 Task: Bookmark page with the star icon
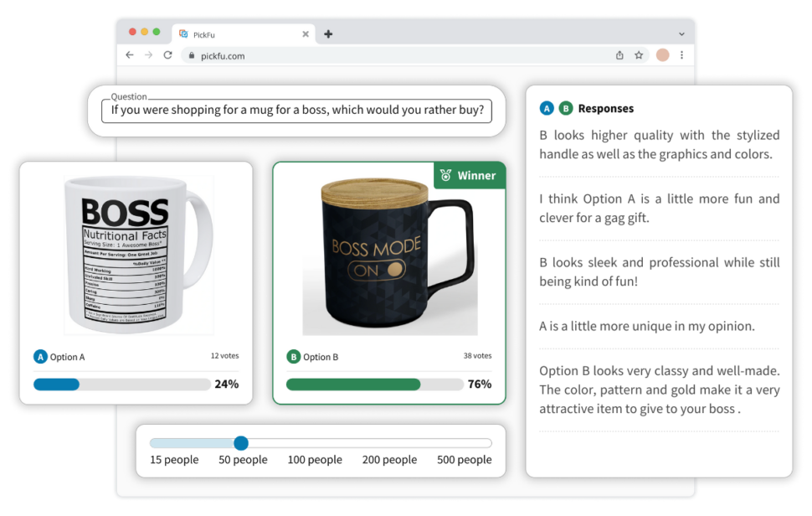point(639,55)
